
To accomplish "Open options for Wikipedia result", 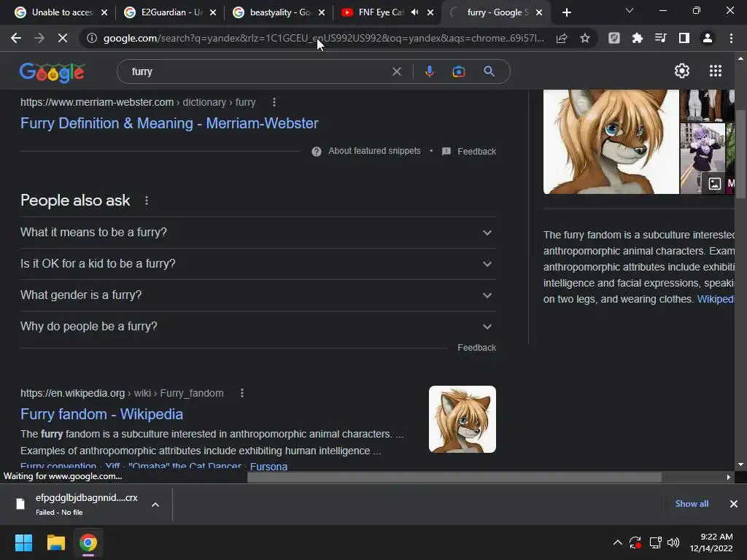I will click(242, 393).
